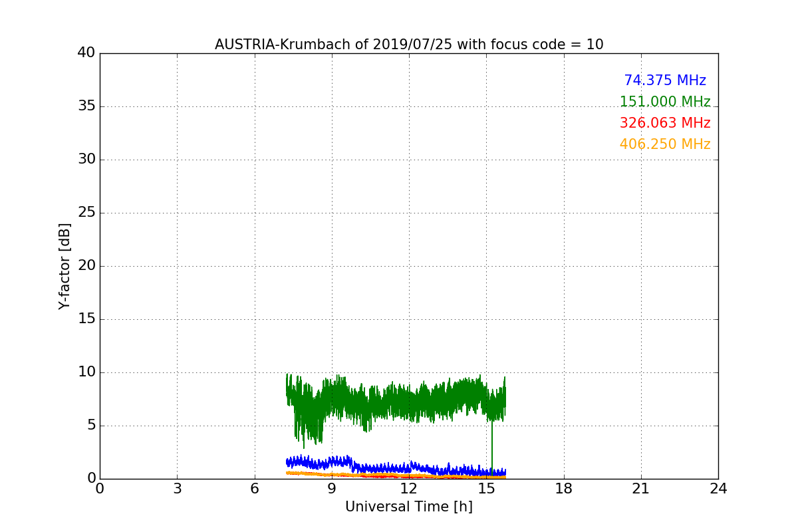Click x-axis tick label 9
Screen dimensions: 798x532
332,489
